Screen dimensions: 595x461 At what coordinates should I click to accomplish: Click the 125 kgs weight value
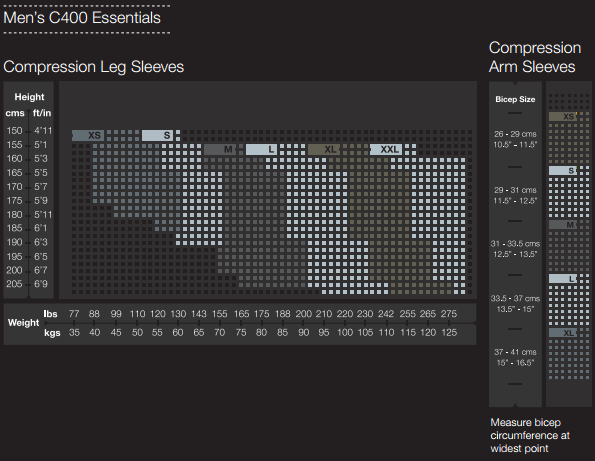click(449, 332)
